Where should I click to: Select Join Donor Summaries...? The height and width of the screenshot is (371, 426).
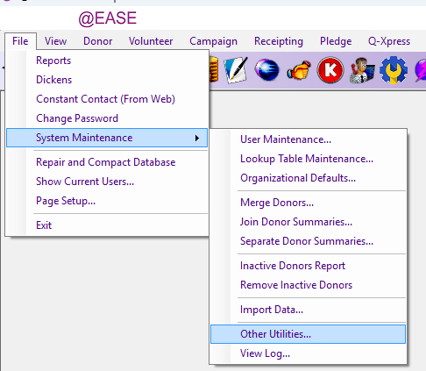coord(308,222)
